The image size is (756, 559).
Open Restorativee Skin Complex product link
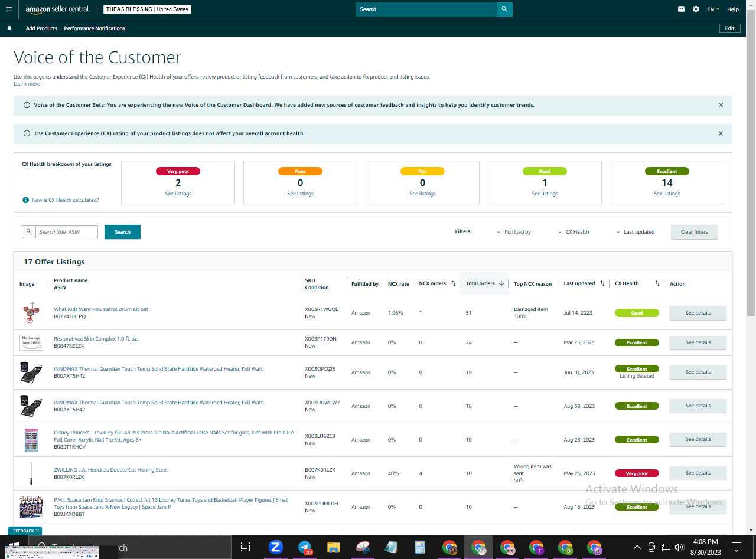click(x=96, y=339)
